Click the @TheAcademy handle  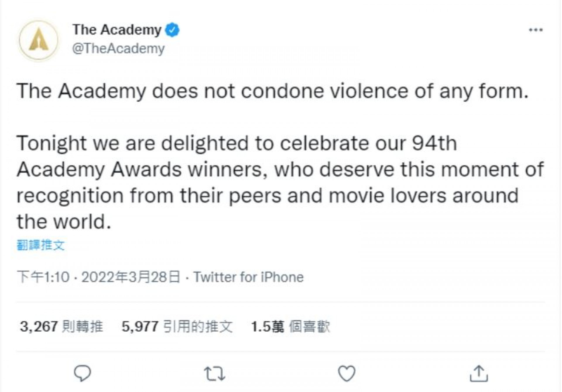tap(118, 49)
